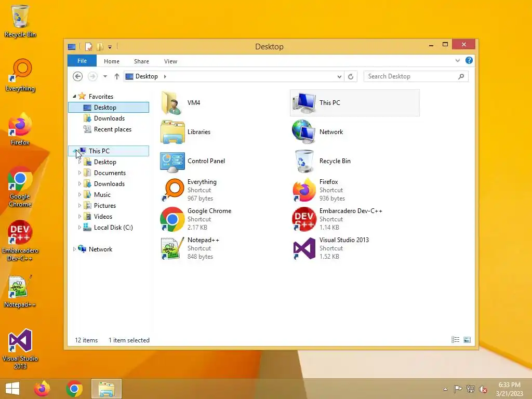Open address bar history dropdown
Viewport: 532px width, 399px height.
click(x=339, y=77)
